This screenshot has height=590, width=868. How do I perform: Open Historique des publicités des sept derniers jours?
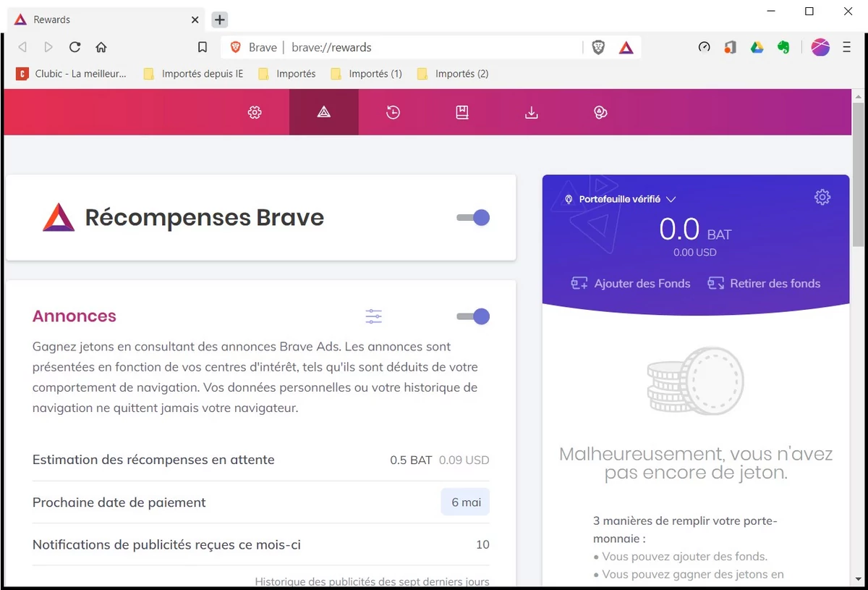[x=373, y=581]
